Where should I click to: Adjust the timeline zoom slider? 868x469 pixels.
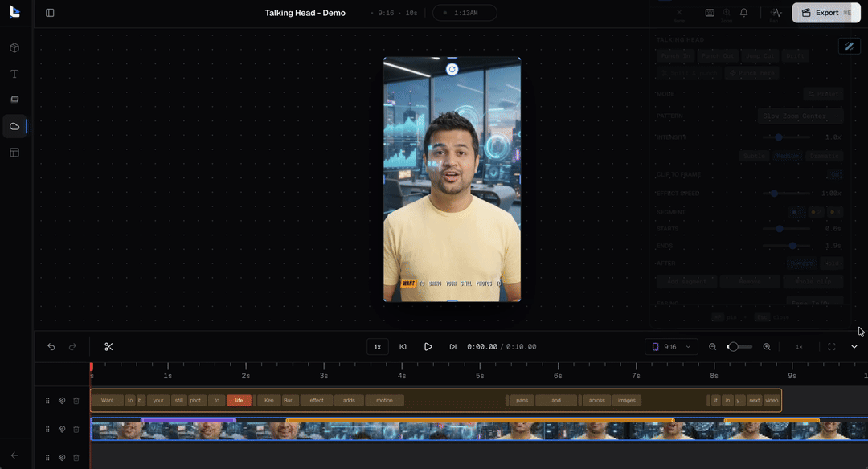point(739,347)
